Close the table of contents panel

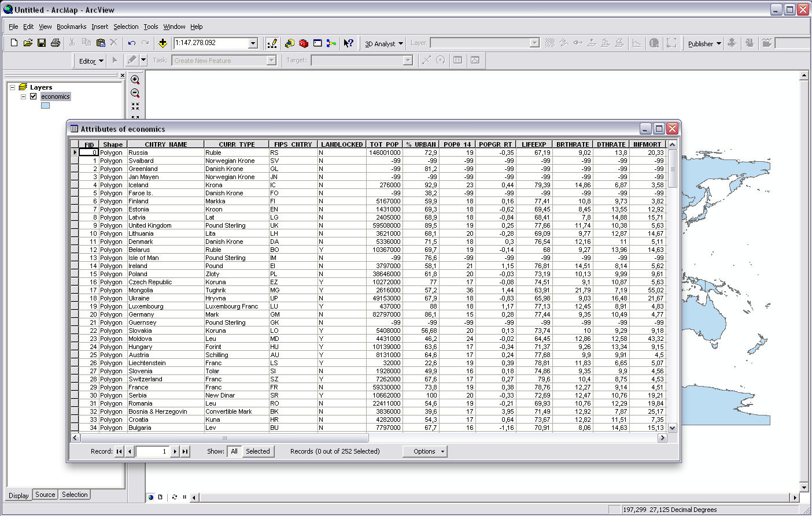(x=122, y=75)
